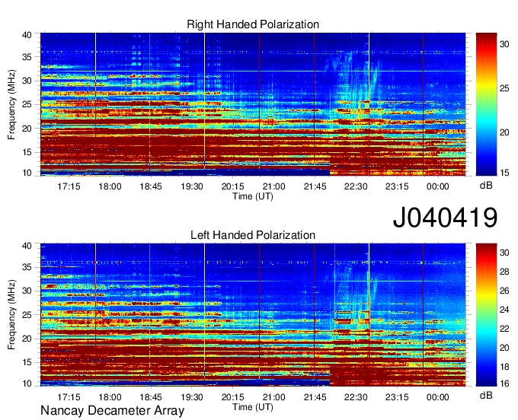Click the "15" frequency tick of Right Handed plot
Image resolution: width=518 pixels, height=420 pixels.
click(27, 152)
